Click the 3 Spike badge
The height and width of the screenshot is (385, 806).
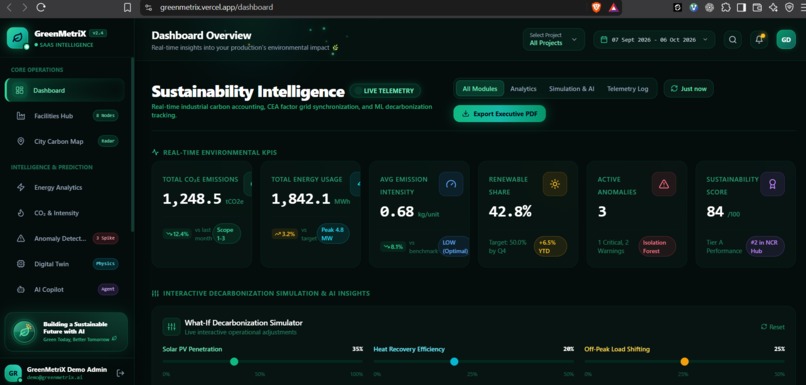pos(105,239)
